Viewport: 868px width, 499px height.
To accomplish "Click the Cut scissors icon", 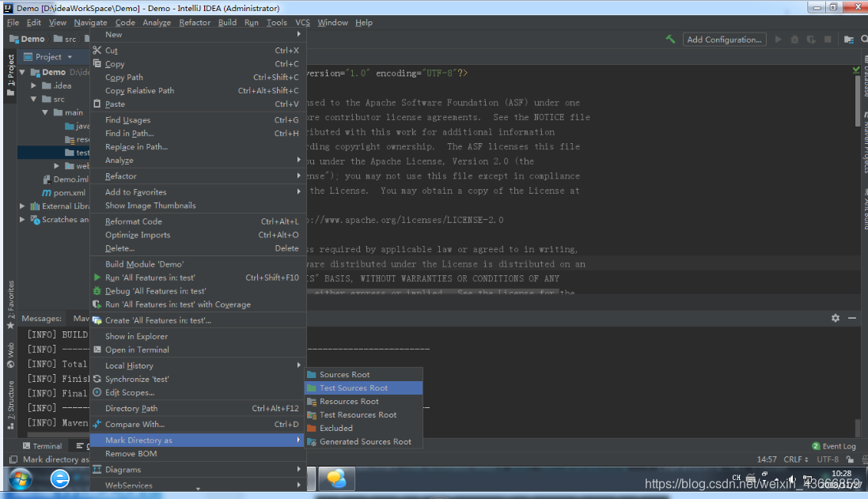I will coord(97,50).
